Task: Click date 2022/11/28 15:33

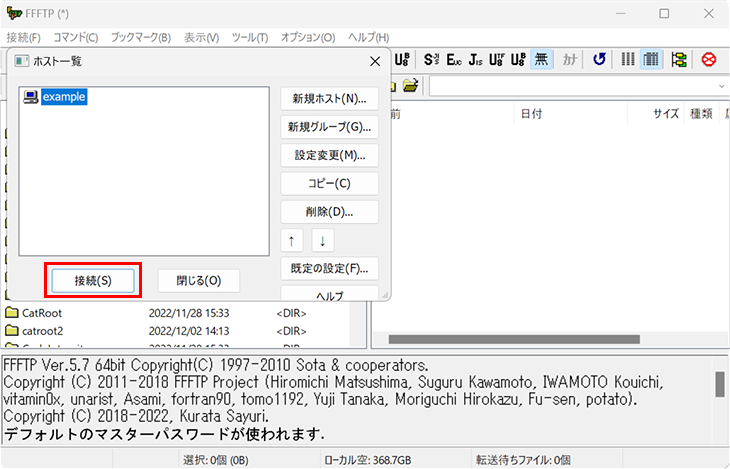Action: tap(189, 313)
